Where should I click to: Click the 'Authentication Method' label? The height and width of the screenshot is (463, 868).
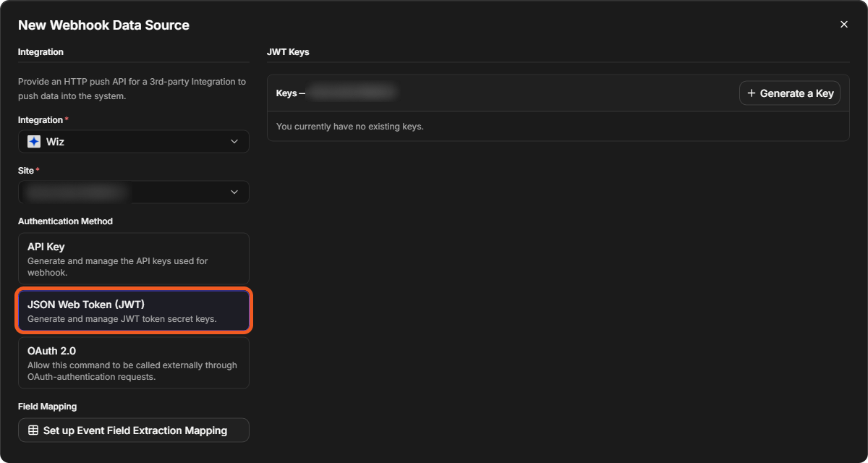65,221
